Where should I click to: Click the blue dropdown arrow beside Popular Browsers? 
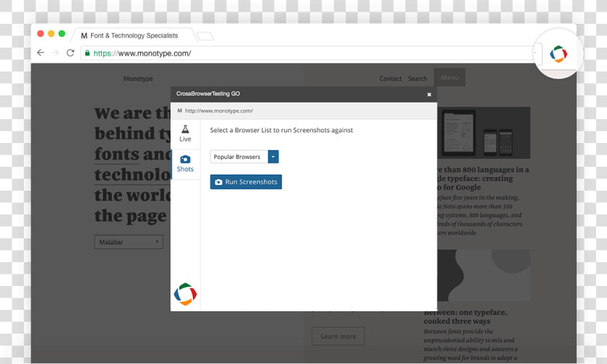[273, 157]
